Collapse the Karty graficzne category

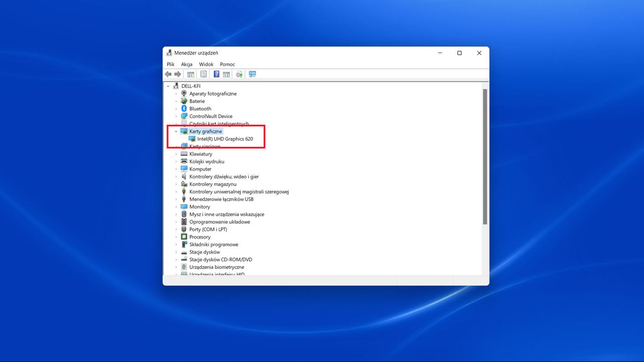[176, 131]
